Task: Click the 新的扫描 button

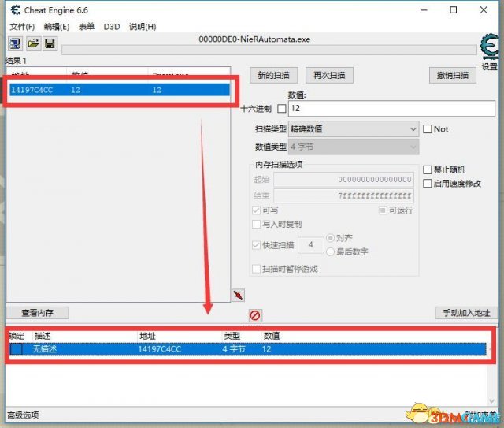Action: 273,76
